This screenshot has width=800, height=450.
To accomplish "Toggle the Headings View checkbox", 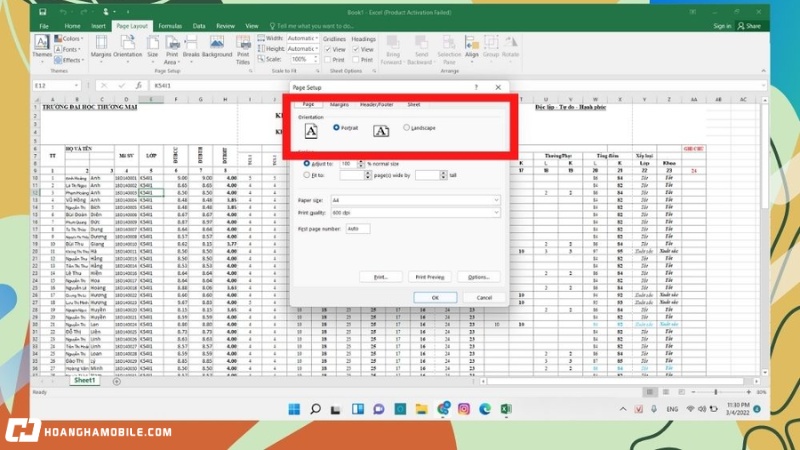I will [356, 49].
